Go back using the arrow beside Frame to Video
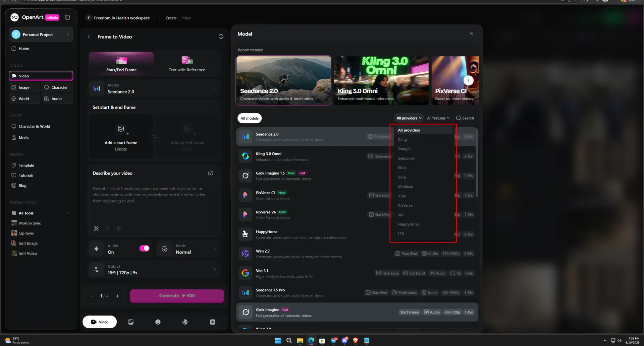 click(x=89, y=37)
